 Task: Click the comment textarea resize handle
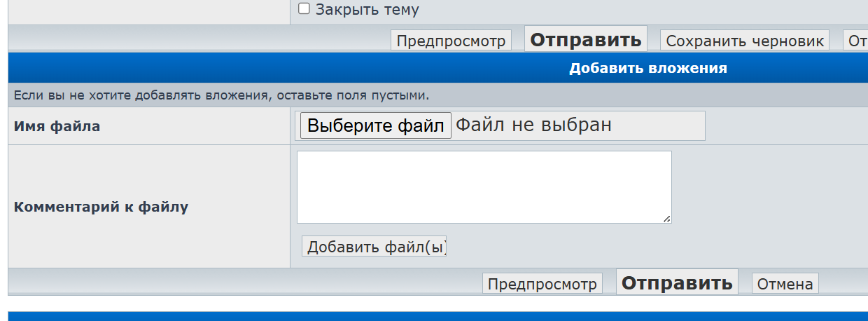[667, 219]
